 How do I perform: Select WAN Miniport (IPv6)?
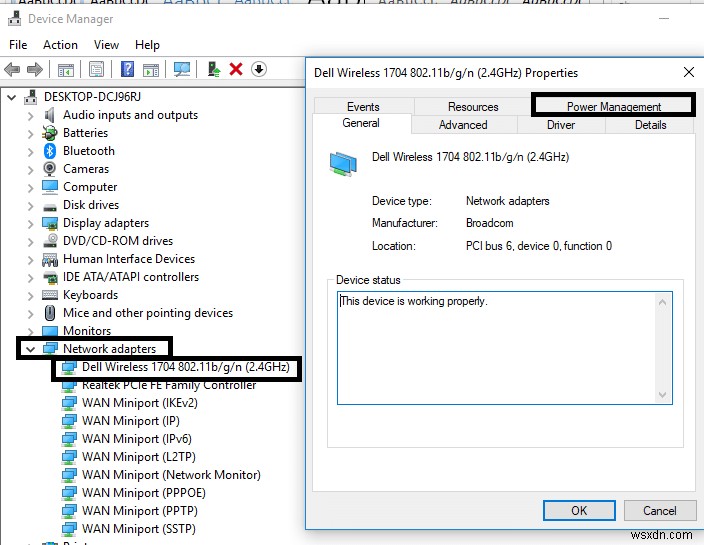point(136,439)
